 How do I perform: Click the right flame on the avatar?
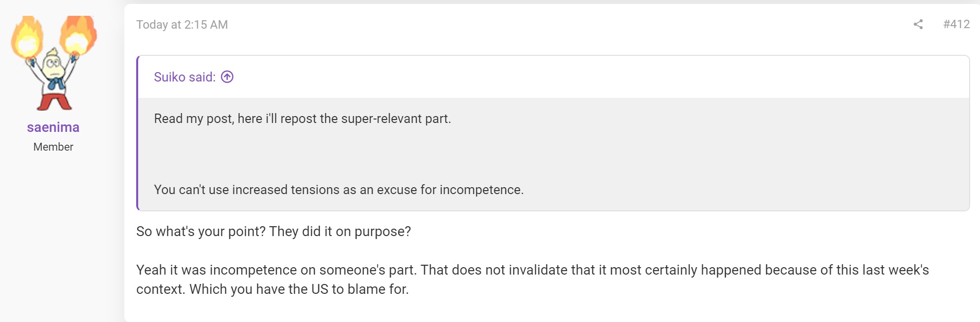(77, 35)
